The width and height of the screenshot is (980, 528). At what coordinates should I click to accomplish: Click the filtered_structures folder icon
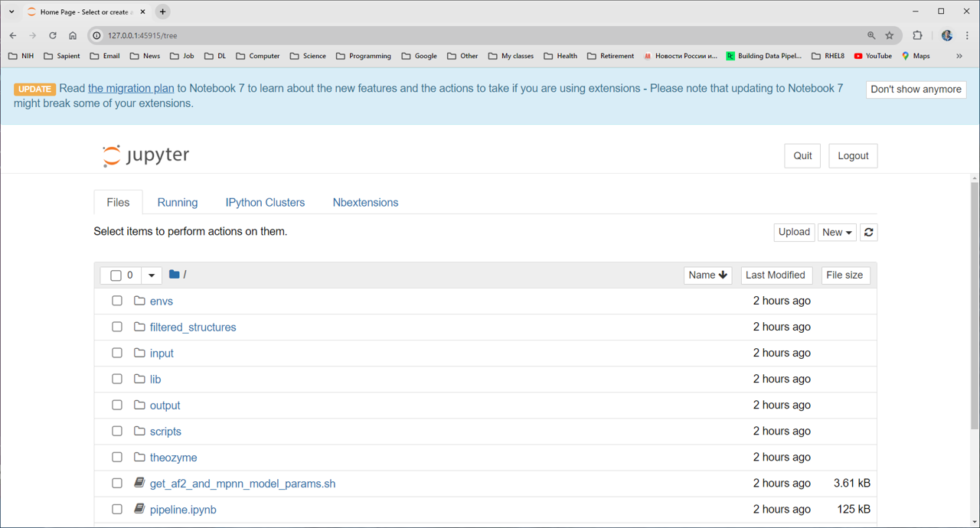(139, 327)
